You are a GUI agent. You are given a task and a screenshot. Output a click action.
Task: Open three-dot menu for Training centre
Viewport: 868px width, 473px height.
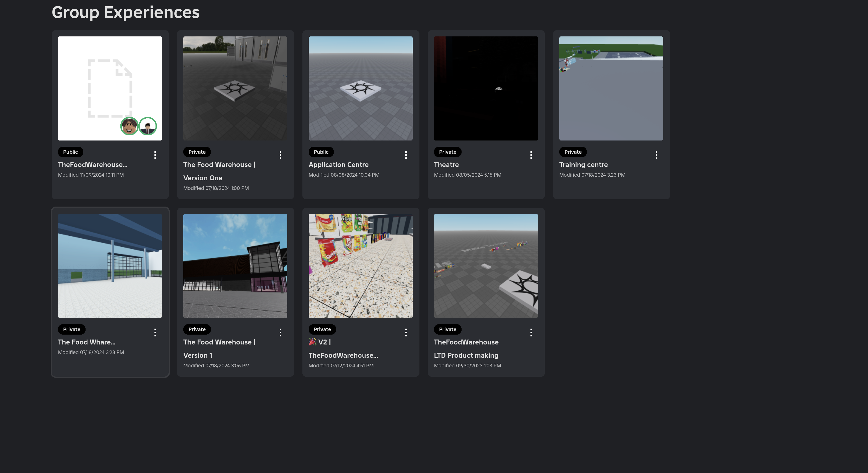[x=656, y=155]
